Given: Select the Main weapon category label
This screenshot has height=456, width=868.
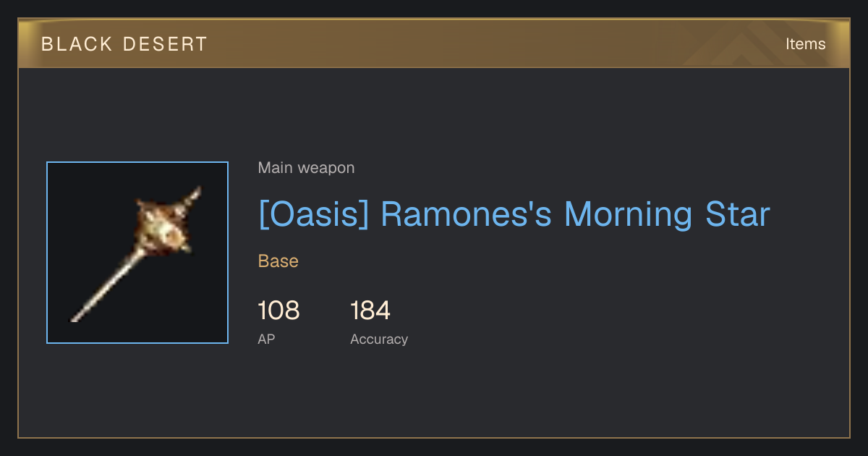Looking at the screenshot, I should 306,168.
